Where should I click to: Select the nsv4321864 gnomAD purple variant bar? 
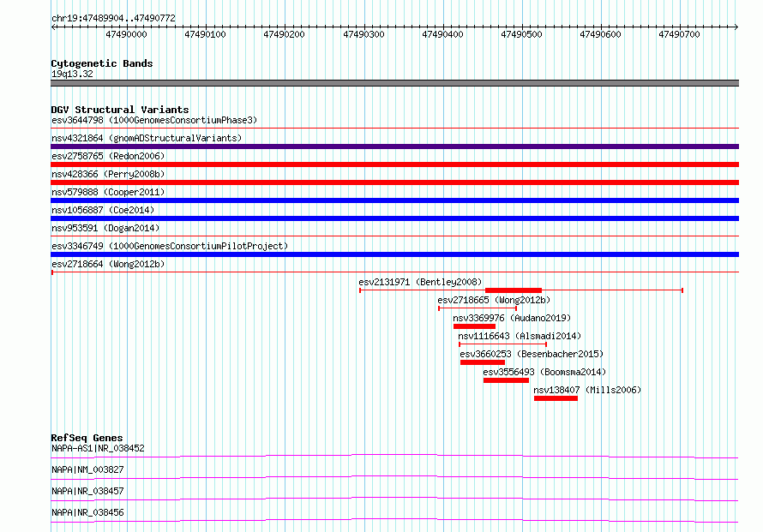394,146
